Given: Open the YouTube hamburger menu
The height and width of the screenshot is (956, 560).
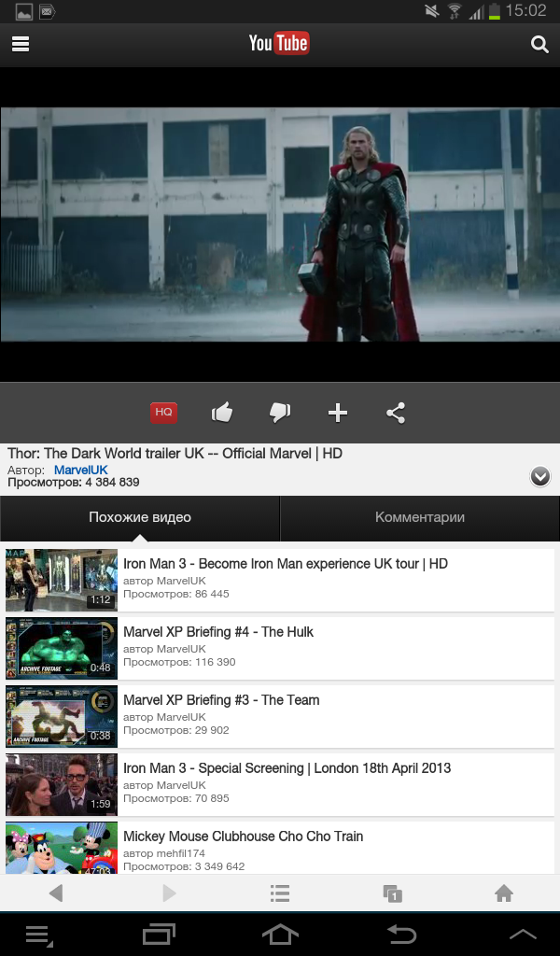Looking at the screenshot, I should pyautogui.click(x=21, y=44).
